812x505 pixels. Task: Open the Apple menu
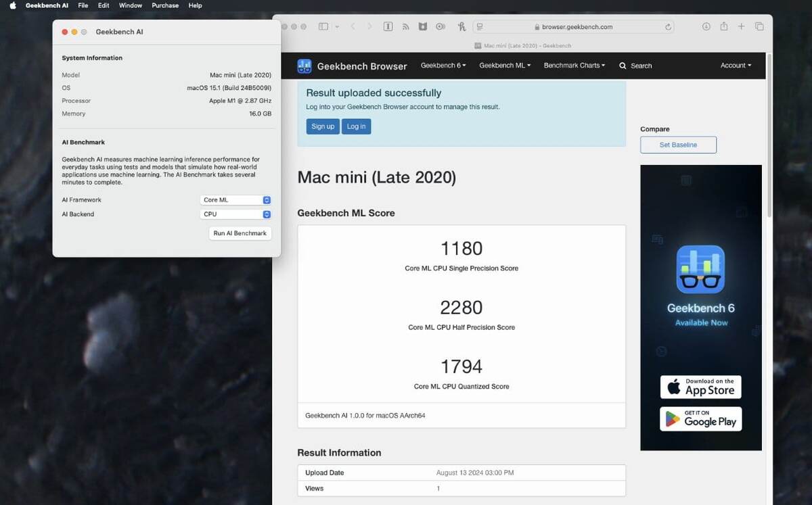tap(12, 5)
